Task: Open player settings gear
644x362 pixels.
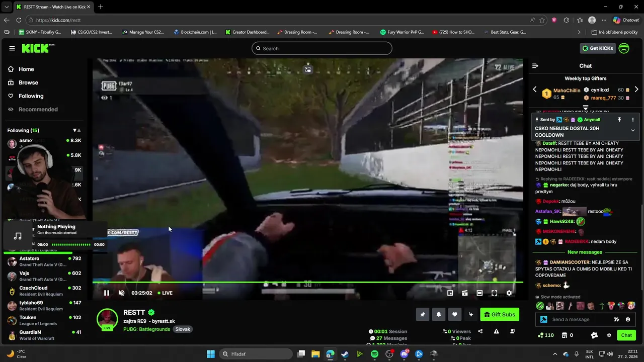Action: point(509,293)
